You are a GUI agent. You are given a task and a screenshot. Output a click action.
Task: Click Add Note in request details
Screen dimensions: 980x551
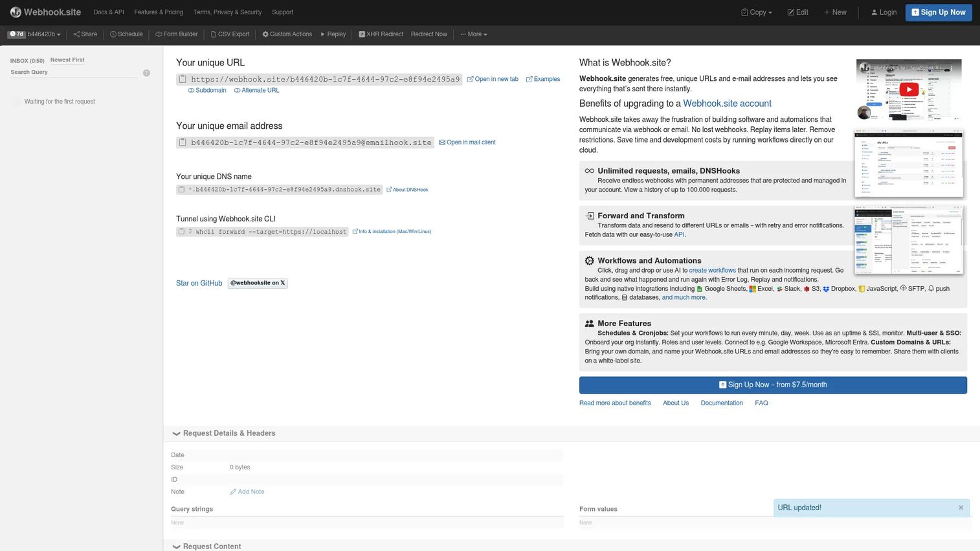(247, 492)
